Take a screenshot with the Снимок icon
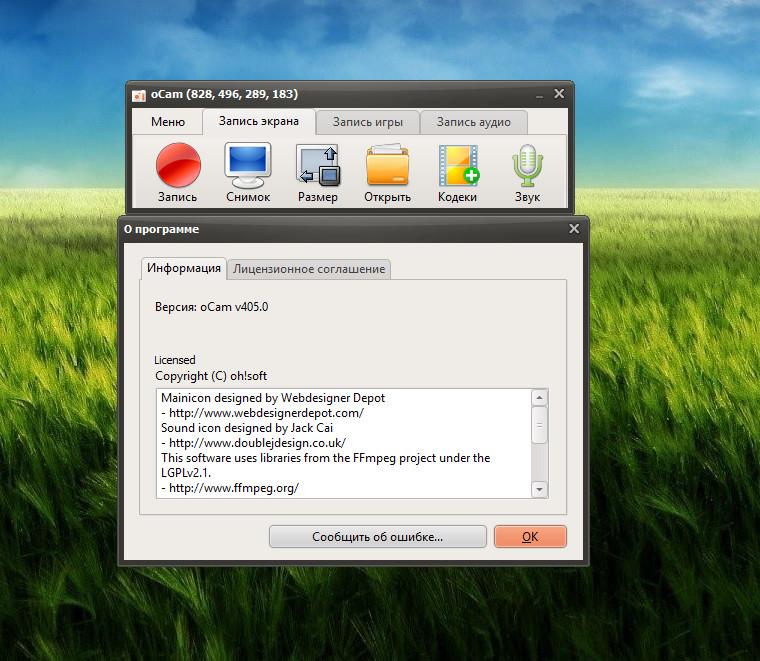 248,172
